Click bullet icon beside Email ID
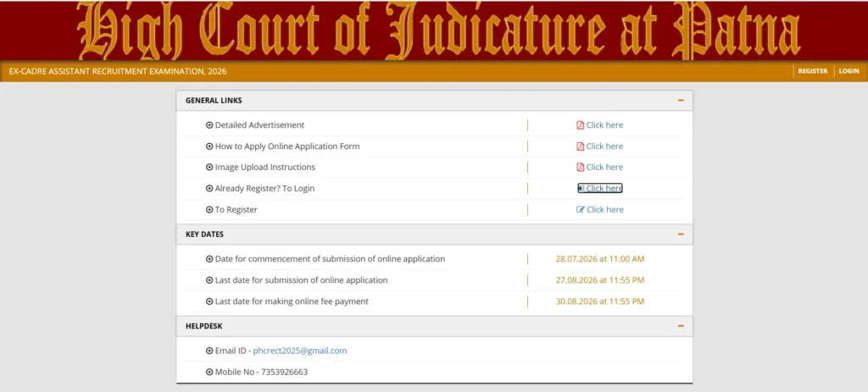The width and height of the screenshot is (868, 392). [x=209, y=351]
